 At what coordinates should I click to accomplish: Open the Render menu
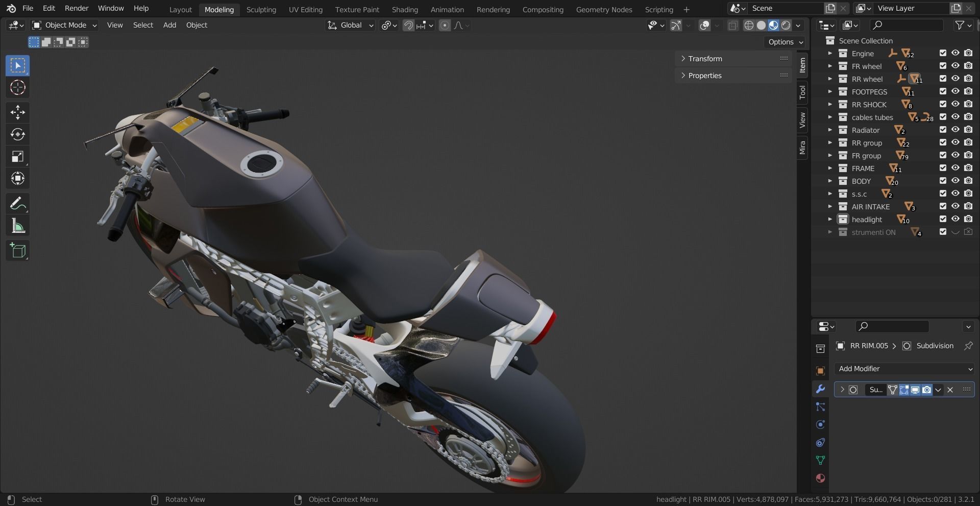(x=77, y=8)
